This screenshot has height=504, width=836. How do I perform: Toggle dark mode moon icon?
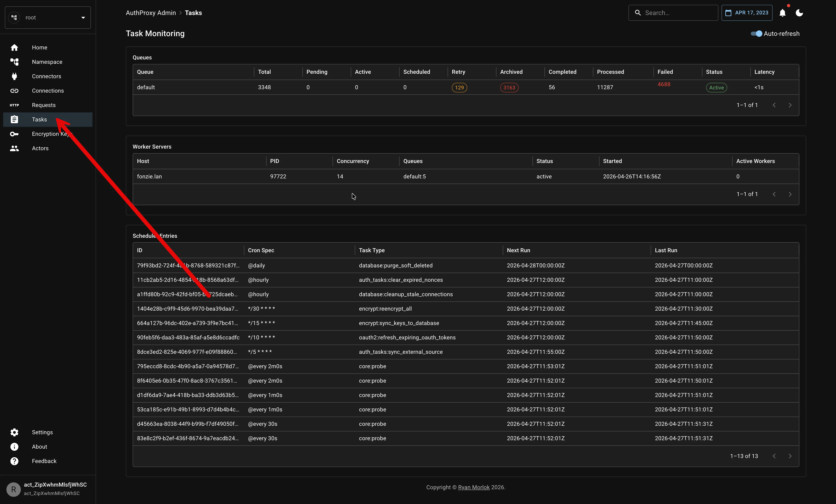799,13
